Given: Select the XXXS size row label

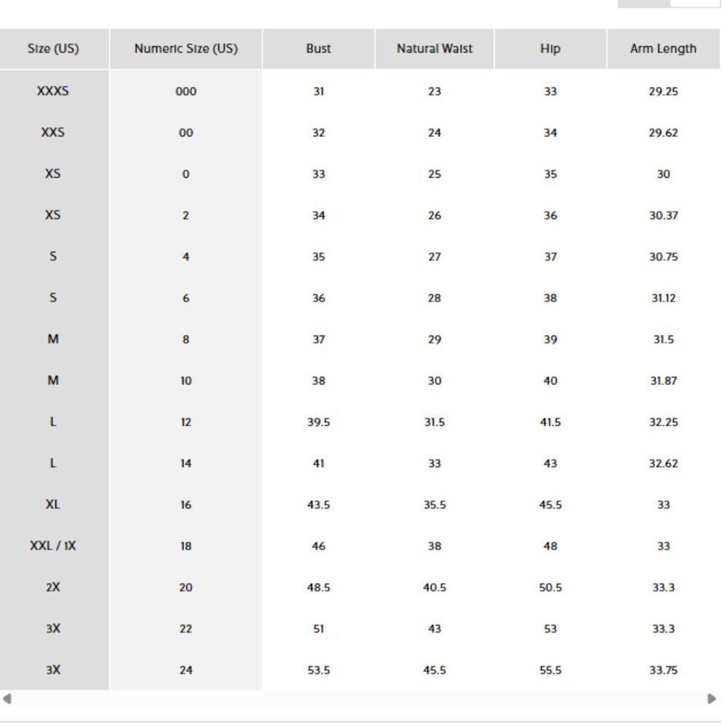Looking at the screenshot, I should 53,91.
